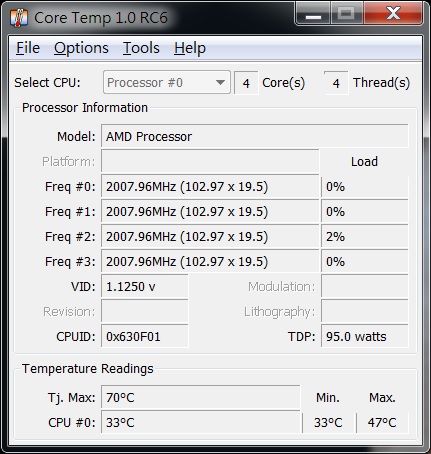Click the Max temperature value 47°C

pyautogui.click(x=382, y=422)
